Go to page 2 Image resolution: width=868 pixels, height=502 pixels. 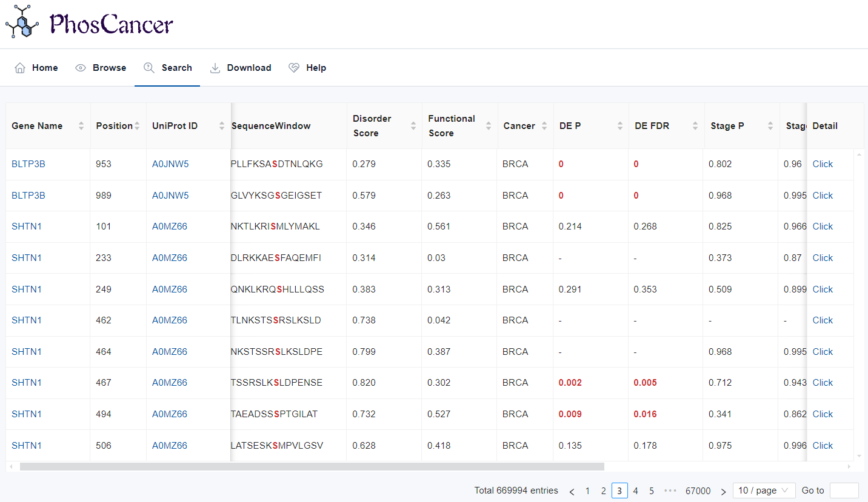(x=603, y=491)
